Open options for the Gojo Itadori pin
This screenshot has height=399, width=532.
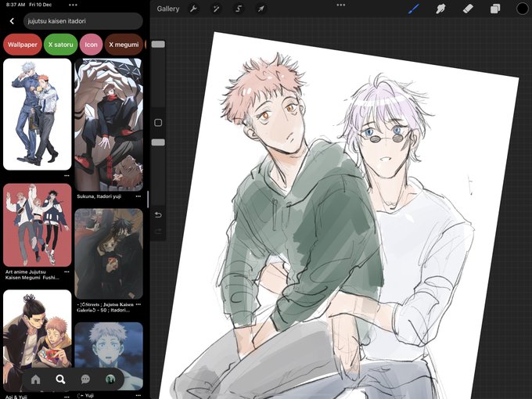coord(66,176)
